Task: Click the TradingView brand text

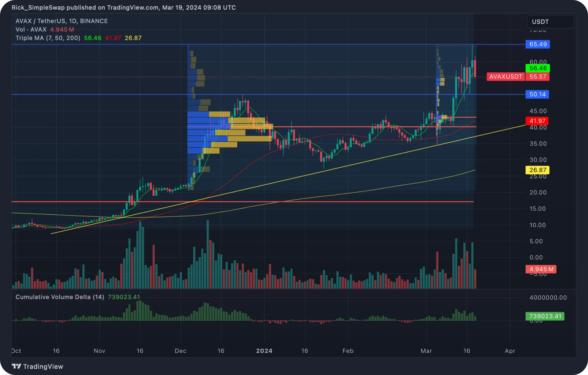Action: (x=43, y=366)
